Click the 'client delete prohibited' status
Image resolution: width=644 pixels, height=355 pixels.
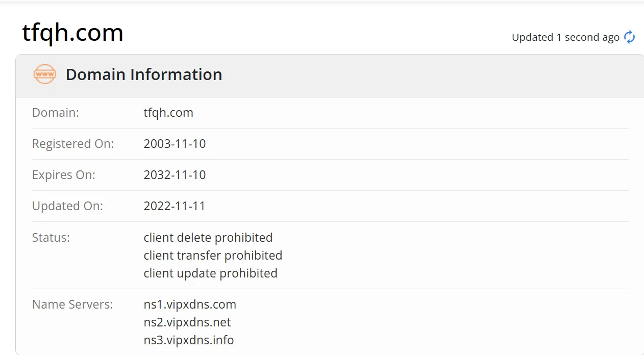[x=208, y=238]
